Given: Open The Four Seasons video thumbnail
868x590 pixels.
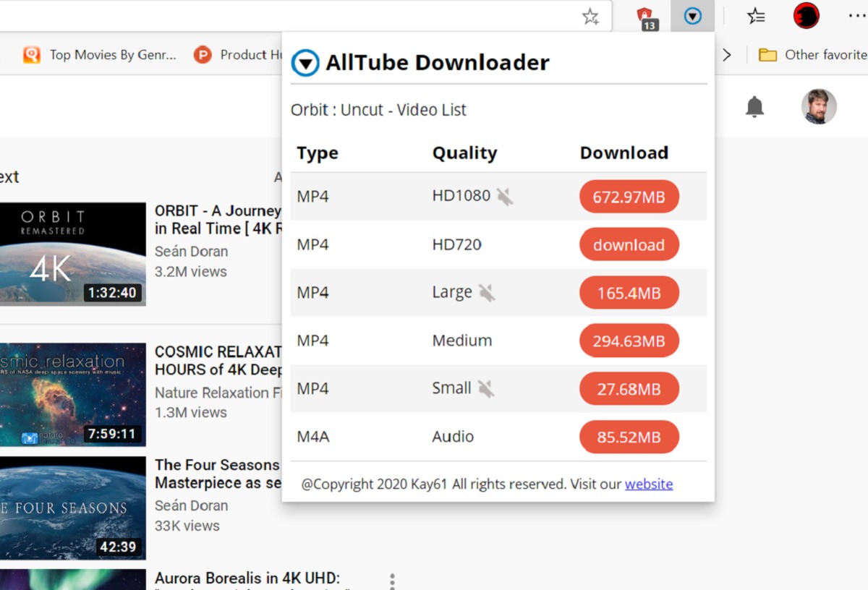Looking at the screenshot, I should point(72,508).
